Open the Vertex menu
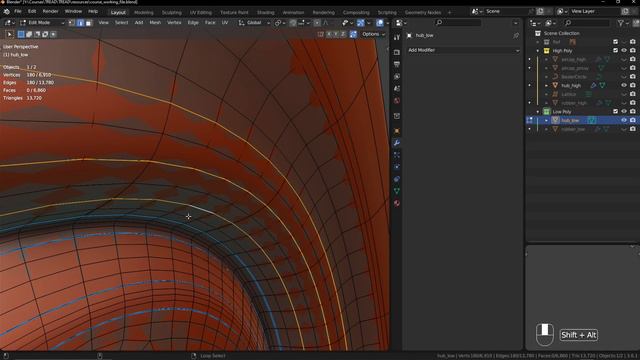Viewport: 640px width, 360px height. (x=174, y=23)
